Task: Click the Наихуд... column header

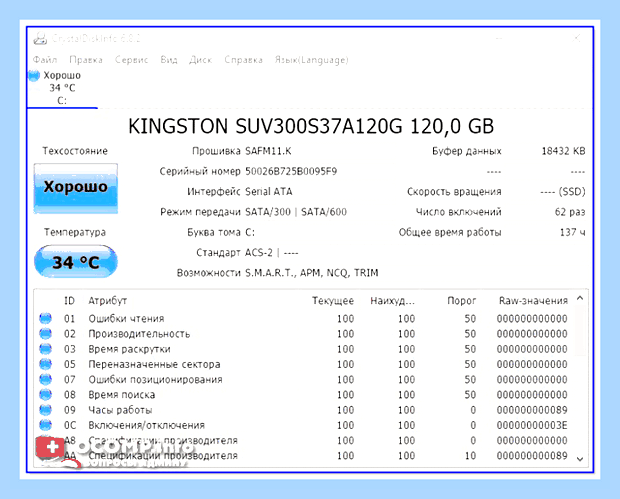Action: point(392,301)
